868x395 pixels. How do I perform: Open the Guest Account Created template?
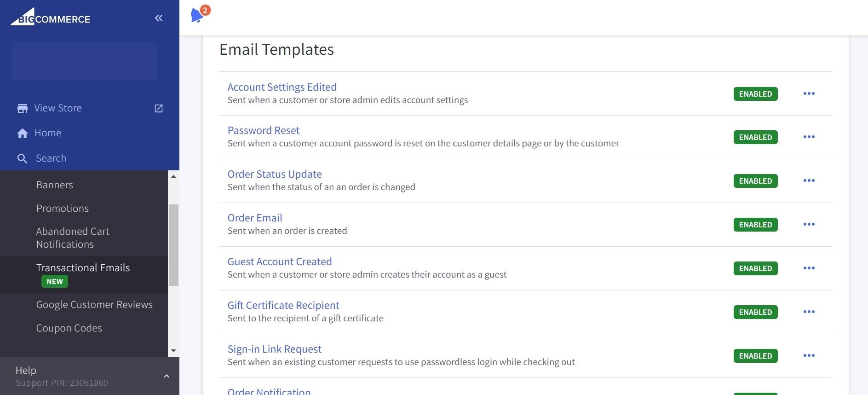tap(279, 261)
